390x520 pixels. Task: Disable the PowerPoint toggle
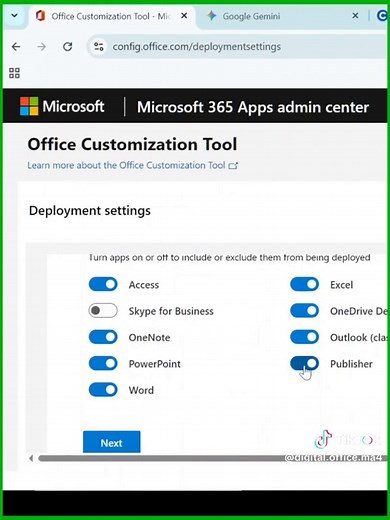click(x=103, y=363)
